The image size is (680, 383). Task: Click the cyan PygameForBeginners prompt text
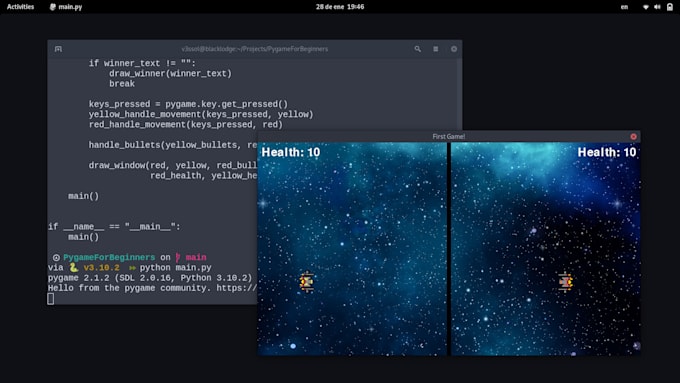(x=109, y=257)
